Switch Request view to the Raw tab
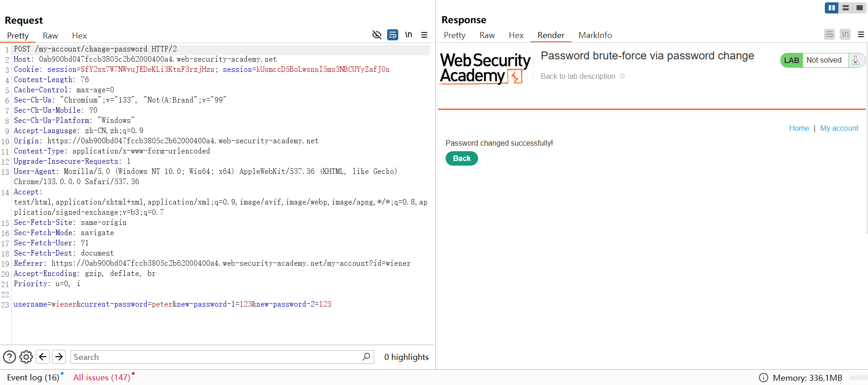Viewport: 868px width, 385px height. [x=50, y=36]
